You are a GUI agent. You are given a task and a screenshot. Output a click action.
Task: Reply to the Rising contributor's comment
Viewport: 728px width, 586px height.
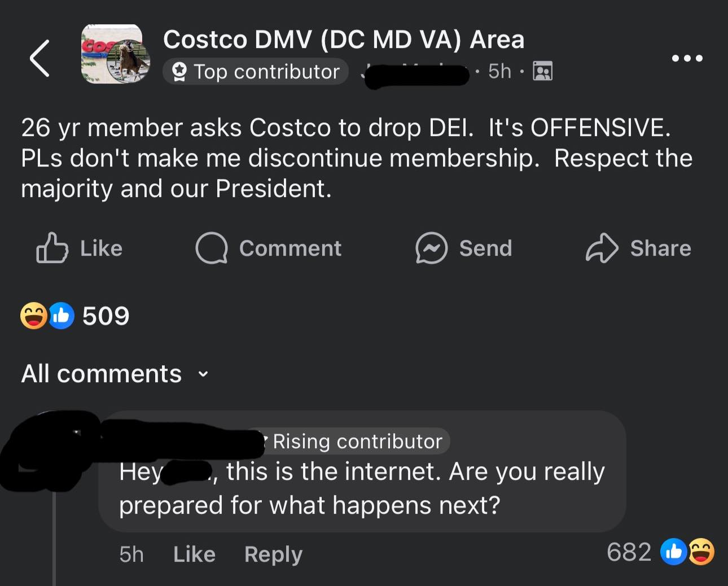pos(273,554)
